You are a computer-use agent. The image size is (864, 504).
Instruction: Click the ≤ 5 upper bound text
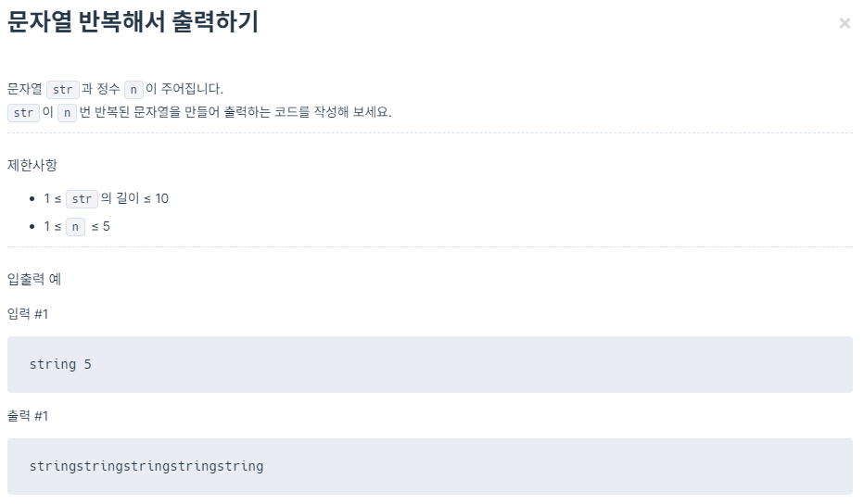click(x=101, y=226)
